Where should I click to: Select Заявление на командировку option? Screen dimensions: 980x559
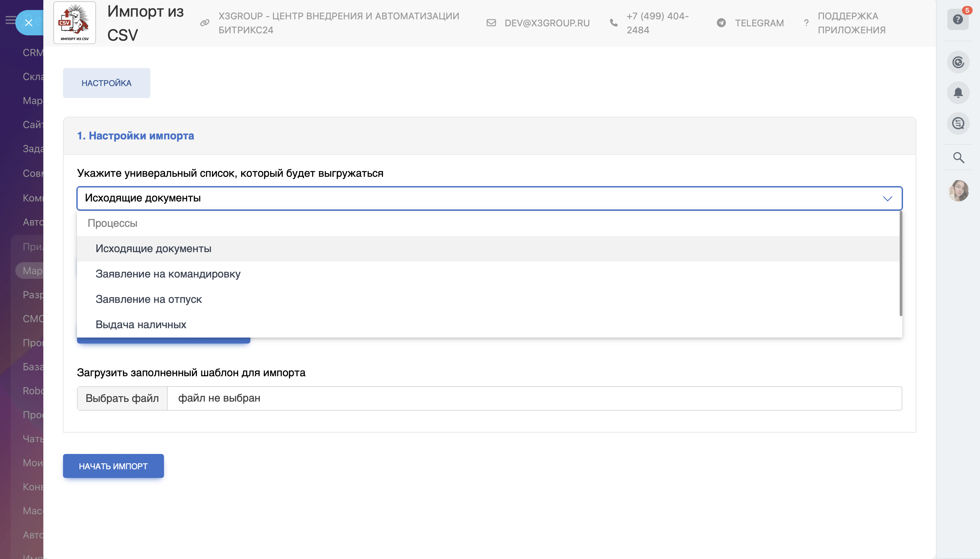(168, 274)
